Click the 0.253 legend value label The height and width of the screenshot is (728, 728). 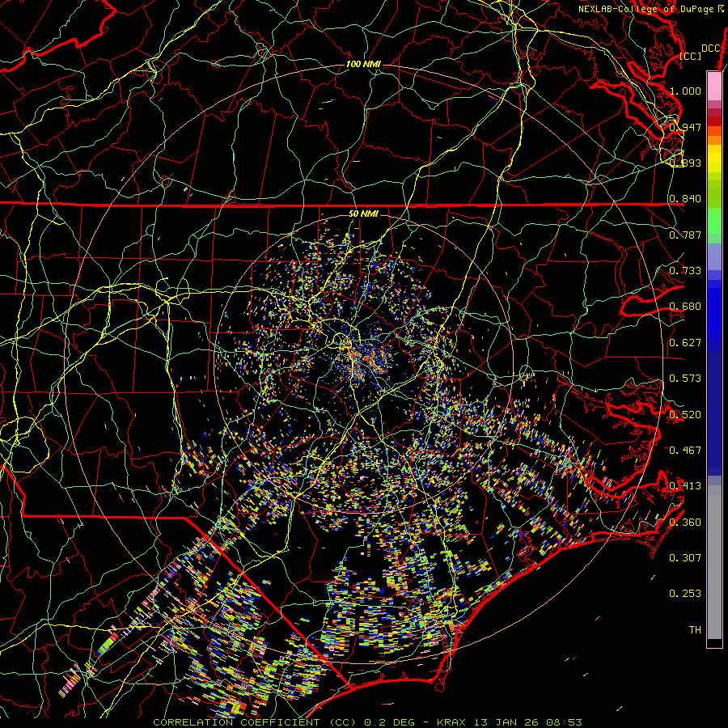coord(684,593)
